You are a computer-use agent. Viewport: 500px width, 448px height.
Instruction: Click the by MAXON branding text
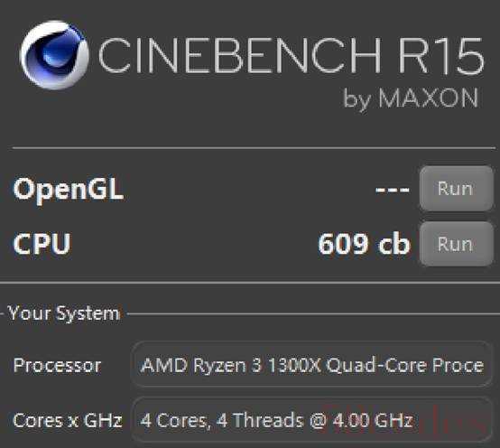click(411, 98)
